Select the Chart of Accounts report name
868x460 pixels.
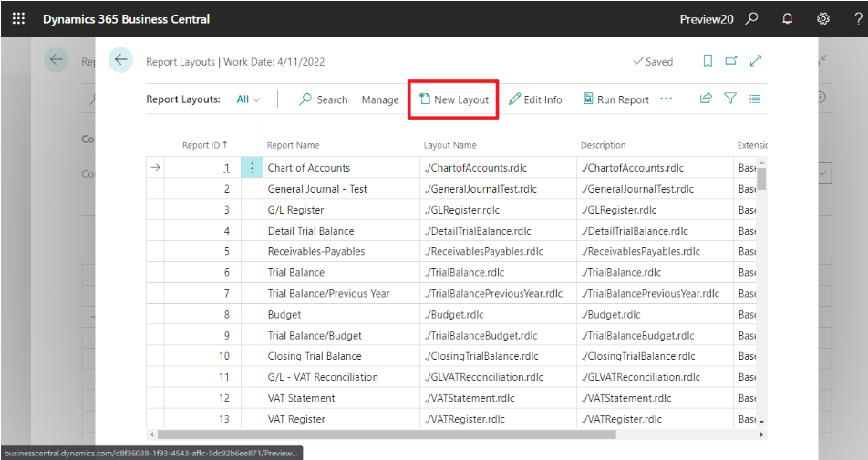pos(309,168)
